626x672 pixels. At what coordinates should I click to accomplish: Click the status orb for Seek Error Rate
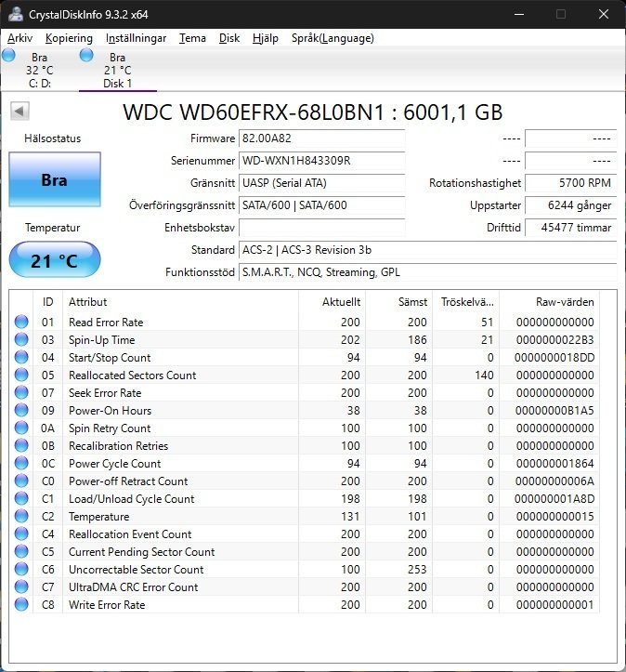tap(21, 392)
